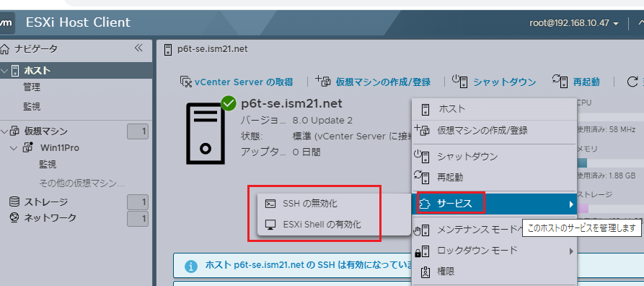Click the context menu Reboot icon
This screenshot has height=286, width=644.
tap(422, 178)
